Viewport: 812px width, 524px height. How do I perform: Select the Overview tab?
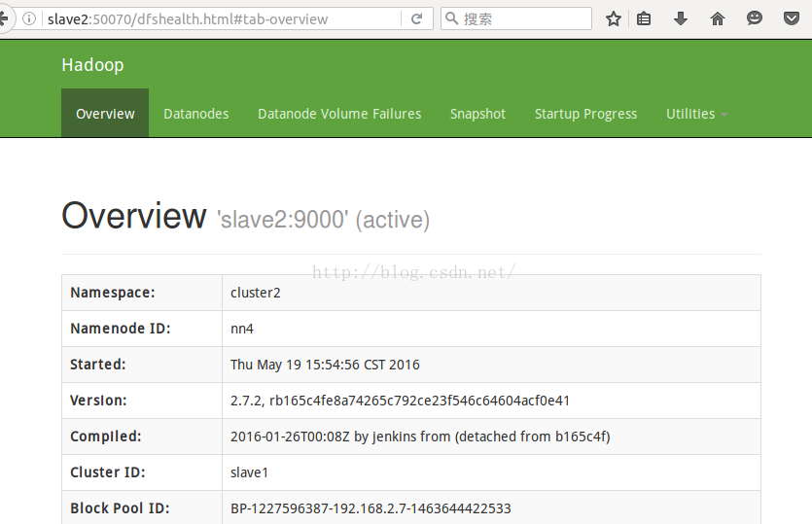105,114
